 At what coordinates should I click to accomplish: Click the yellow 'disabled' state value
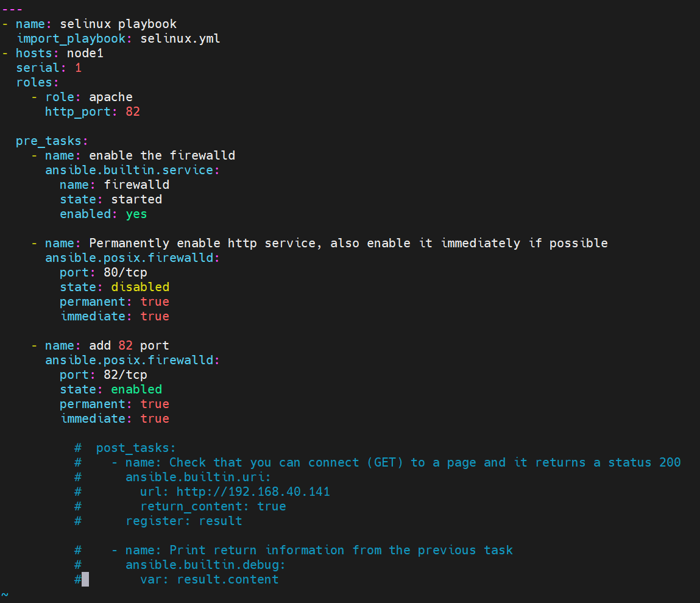point(140,287)
